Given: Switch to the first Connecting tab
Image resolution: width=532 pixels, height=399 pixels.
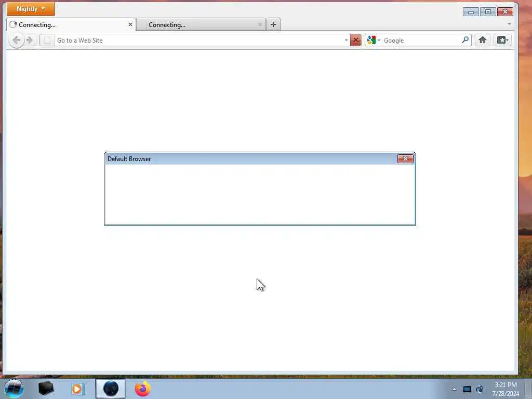Looking at the screenshot, I should [x=71, y=24].
